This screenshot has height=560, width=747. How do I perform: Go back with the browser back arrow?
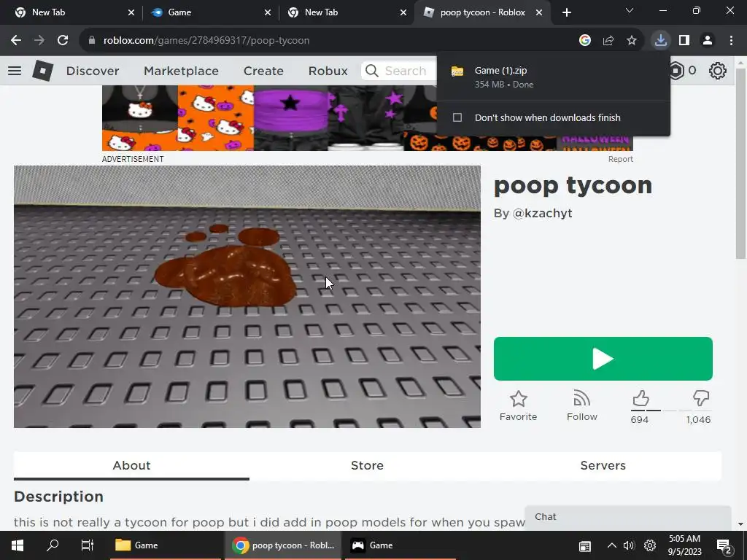(x=16, y=41)
